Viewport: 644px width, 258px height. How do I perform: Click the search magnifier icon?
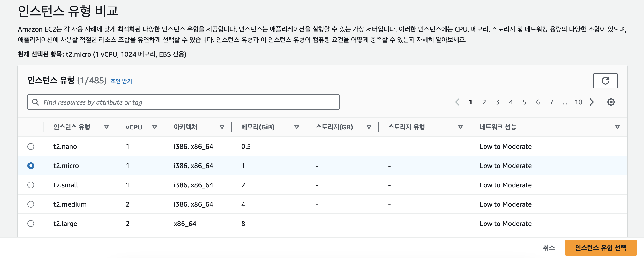pos(35,102)
